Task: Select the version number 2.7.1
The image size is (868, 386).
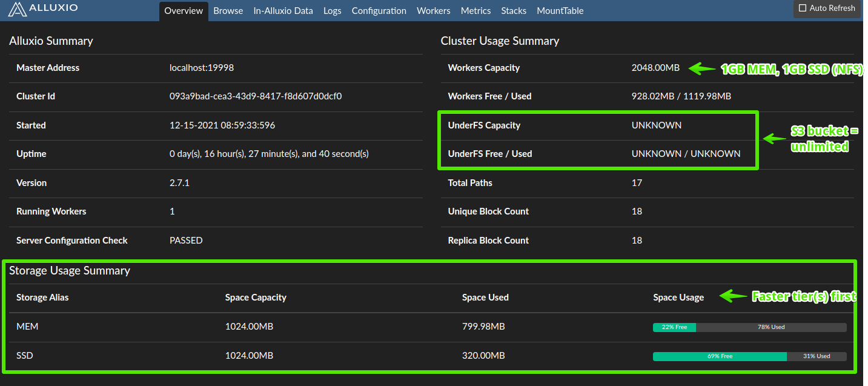Action: click(x=179, y=183)
